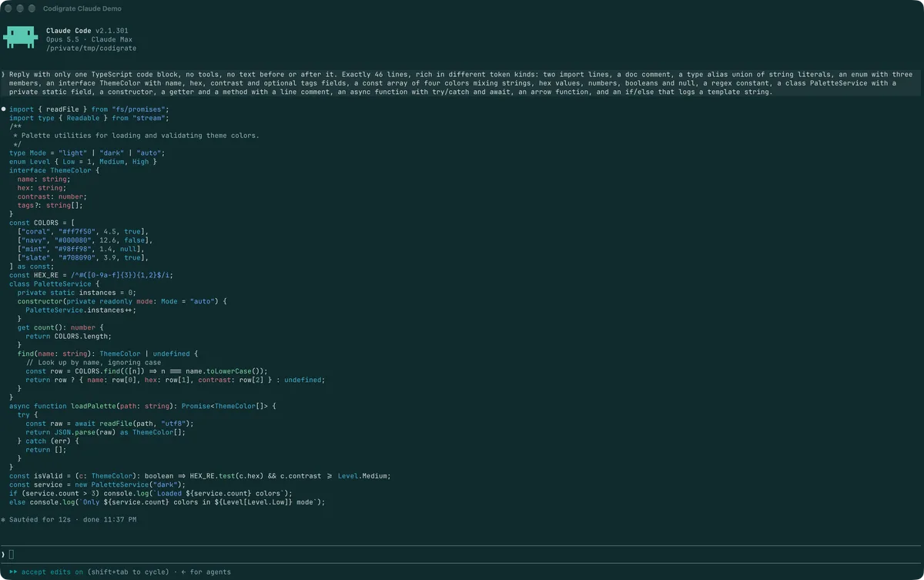Click the '] as const;' line
The height and width of the screenshot is (580, 924).
pos(32,267)
